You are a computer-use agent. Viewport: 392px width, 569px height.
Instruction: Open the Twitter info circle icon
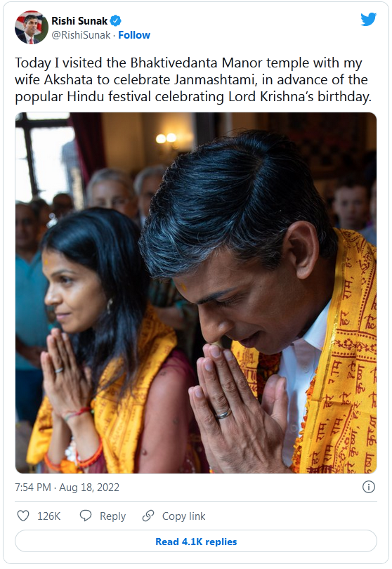(x=369, y=487)
